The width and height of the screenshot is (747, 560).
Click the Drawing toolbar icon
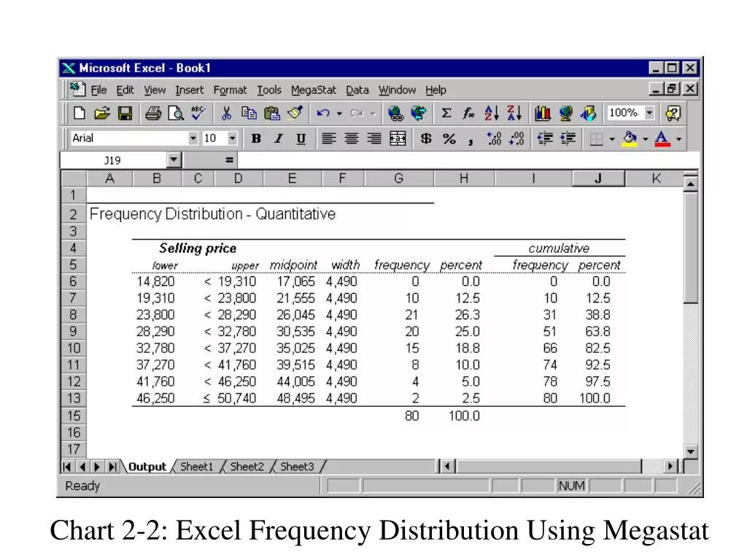[x=589, y=113]
